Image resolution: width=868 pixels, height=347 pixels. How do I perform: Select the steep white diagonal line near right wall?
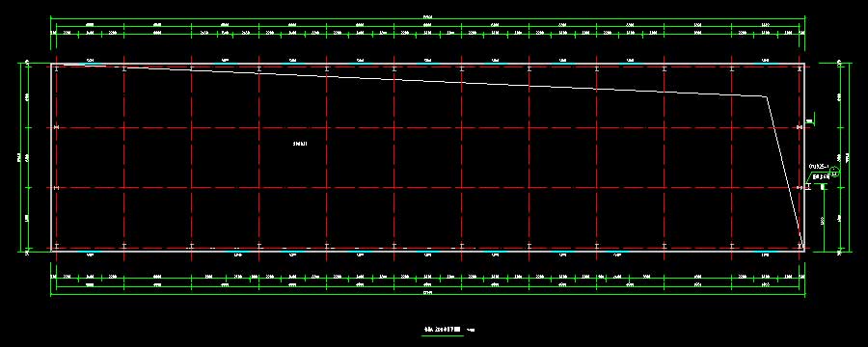pos(784,171)
